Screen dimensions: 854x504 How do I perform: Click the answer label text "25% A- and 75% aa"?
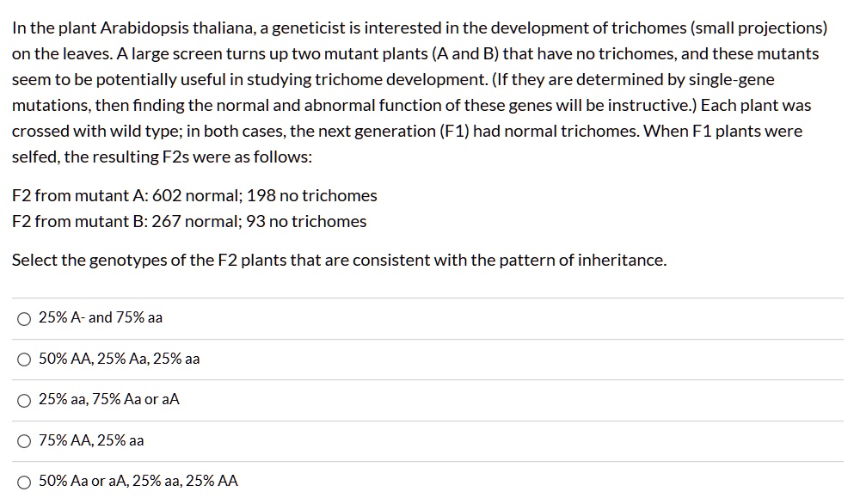[101, 317]
